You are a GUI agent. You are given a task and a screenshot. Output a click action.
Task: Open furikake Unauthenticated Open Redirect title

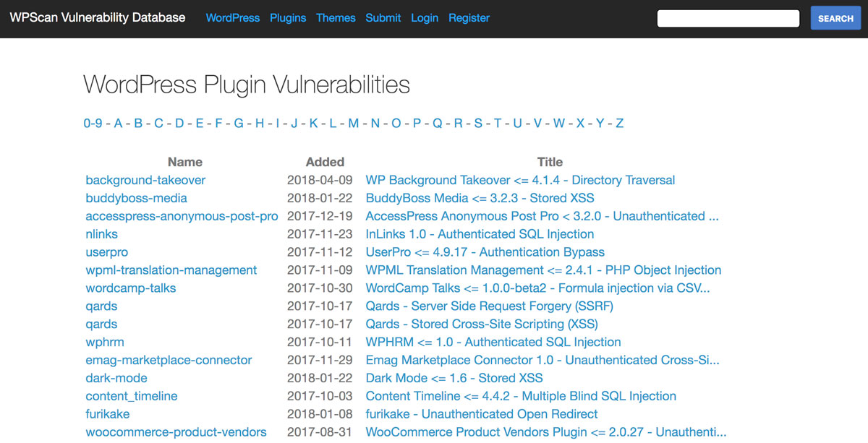482,414
